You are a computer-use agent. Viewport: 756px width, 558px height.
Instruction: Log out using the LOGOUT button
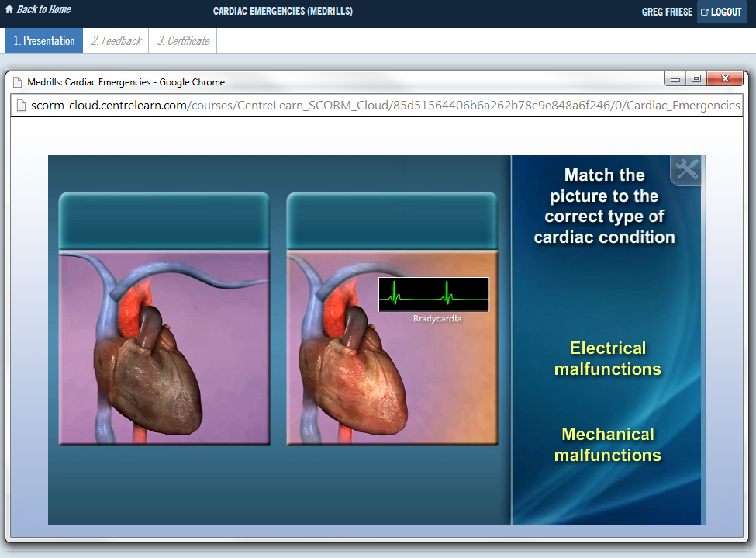pos(722,12)
